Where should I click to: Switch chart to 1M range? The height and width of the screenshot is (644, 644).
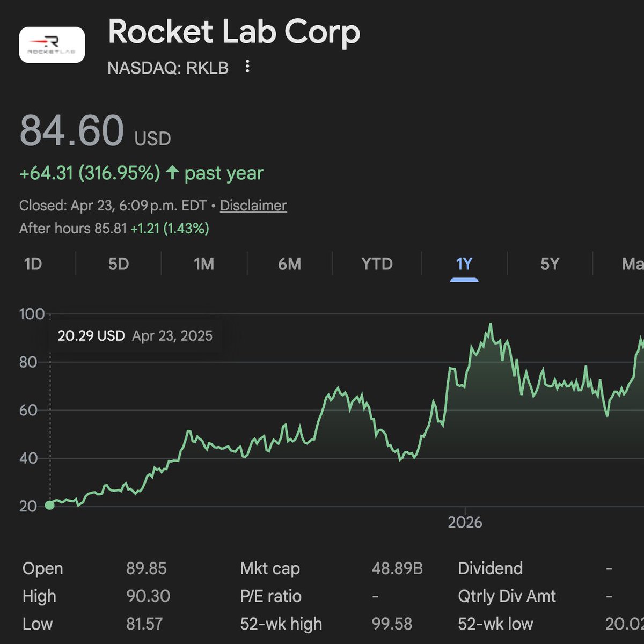point(204,264)
